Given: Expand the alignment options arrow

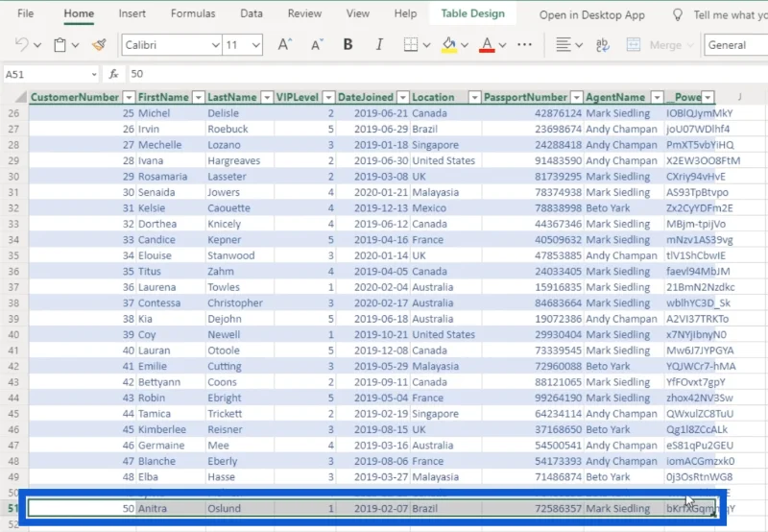Looking at the screenshot, I should point(579,45).
